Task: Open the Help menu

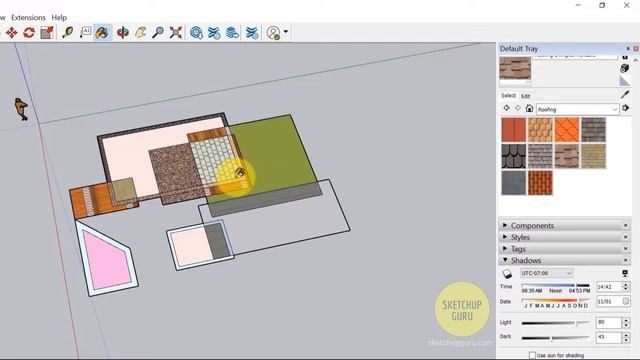Action: (x=59, y=18)
